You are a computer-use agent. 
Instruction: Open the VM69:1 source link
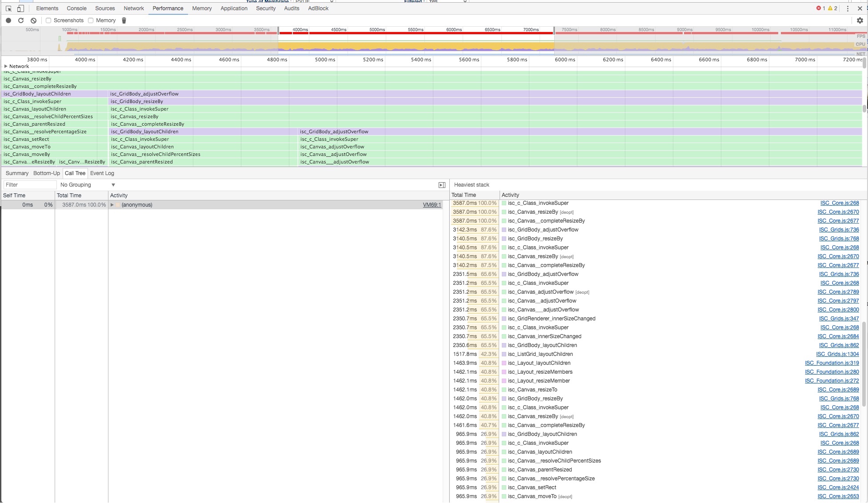click(432, 205)
